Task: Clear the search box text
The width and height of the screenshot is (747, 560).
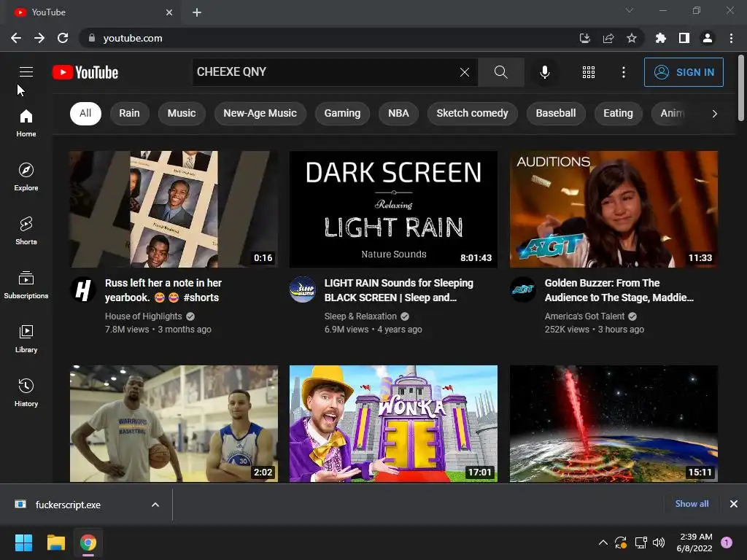Action: click(x=465, y=72)
